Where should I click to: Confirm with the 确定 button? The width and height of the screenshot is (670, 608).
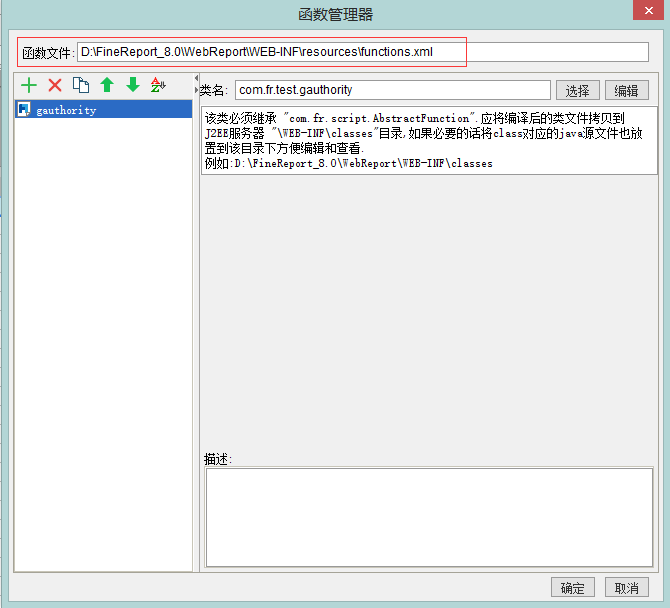point(573,587)
